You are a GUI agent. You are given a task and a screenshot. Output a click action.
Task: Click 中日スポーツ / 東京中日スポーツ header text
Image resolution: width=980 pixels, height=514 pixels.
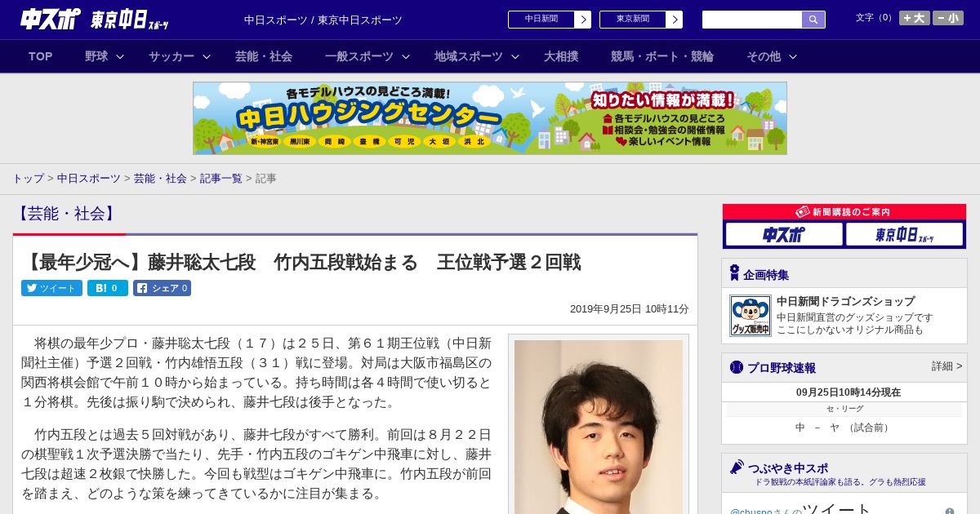click(323, 20)
